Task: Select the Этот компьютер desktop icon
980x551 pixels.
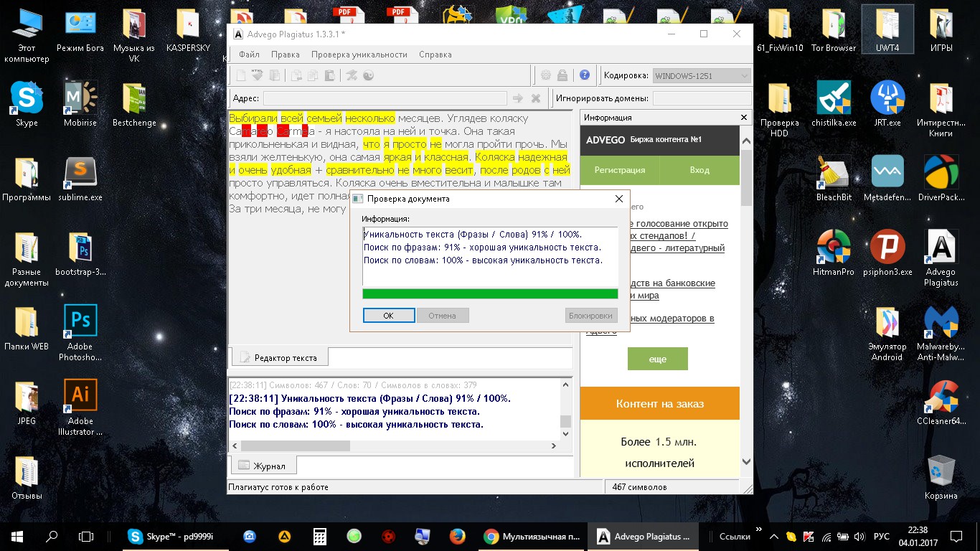Action: pos(27,35)
